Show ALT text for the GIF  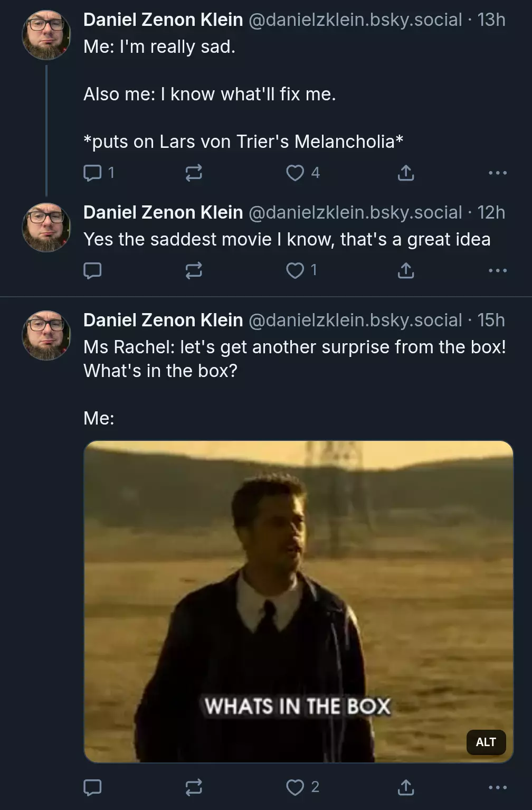(x=486, y=742)
